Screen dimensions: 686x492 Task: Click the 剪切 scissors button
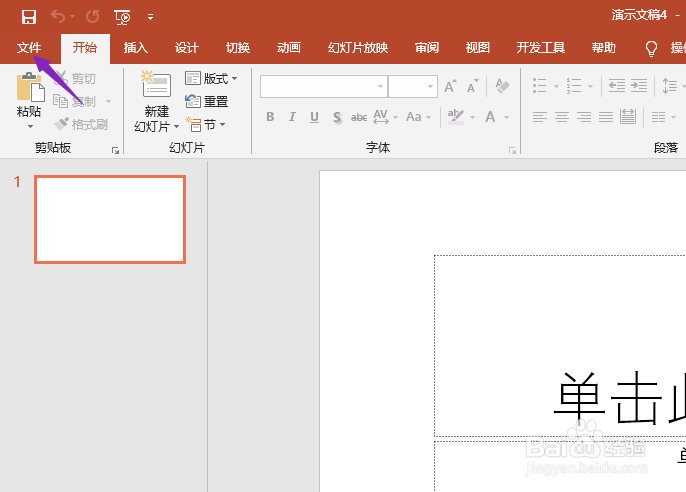74,78
